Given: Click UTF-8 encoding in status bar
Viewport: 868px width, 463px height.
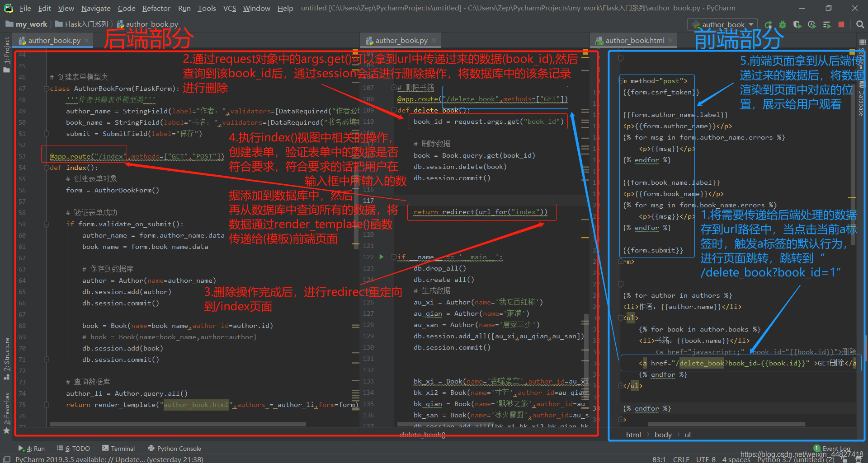Looking at the screenshot, I should coord(706,459).
